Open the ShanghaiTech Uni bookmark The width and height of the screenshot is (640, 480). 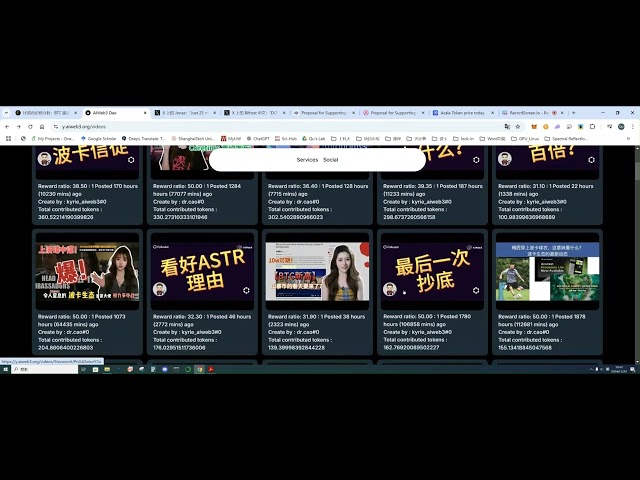(x=193, y=139)
